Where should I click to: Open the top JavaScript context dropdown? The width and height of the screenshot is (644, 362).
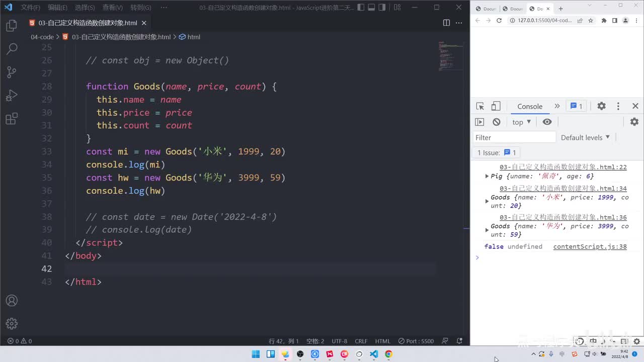click(x=522, y=122)
